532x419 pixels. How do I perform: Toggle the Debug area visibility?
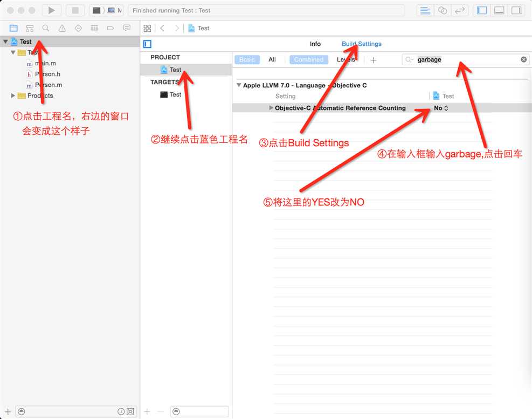(x=499, y=11)
